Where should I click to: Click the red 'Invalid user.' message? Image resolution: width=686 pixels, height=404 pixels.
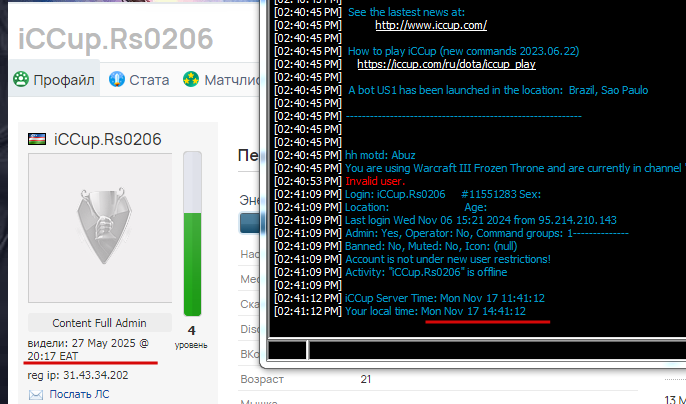point(375,181)
